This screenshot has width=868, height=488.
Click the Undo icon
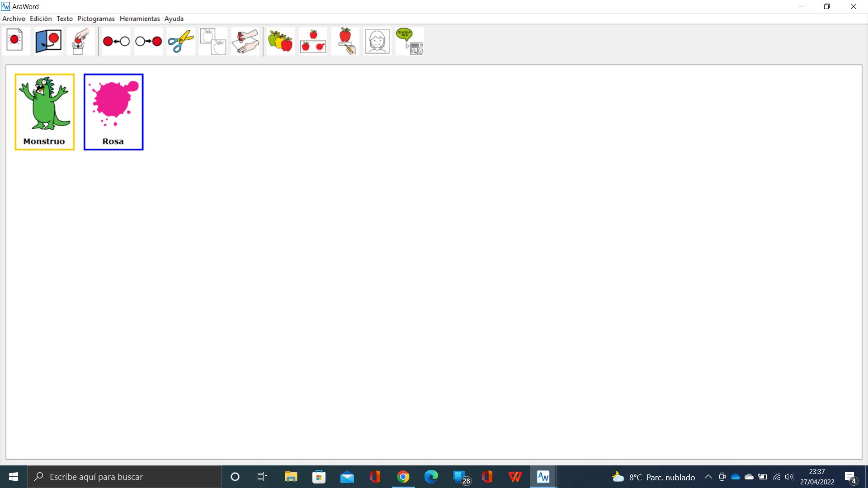click(116, 41)
